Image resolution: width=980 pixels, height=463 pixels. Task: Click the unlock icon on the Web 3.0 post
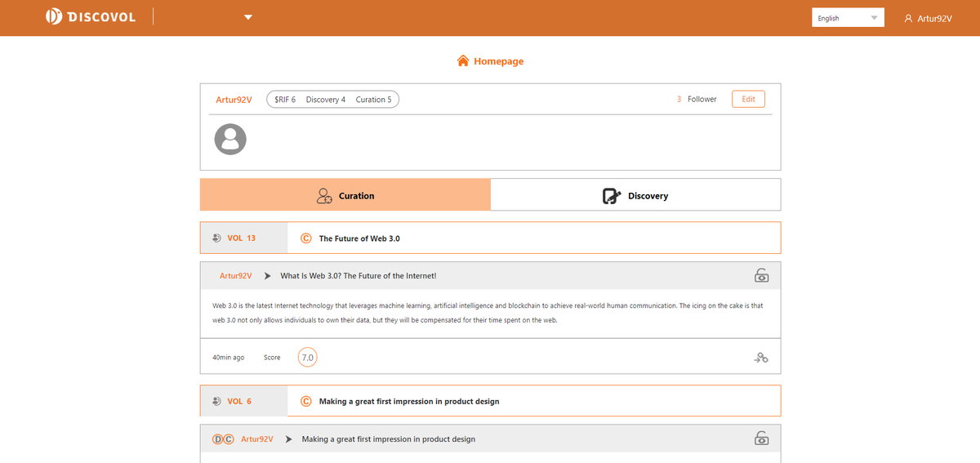pyautogui.click(x=761, y=275)
